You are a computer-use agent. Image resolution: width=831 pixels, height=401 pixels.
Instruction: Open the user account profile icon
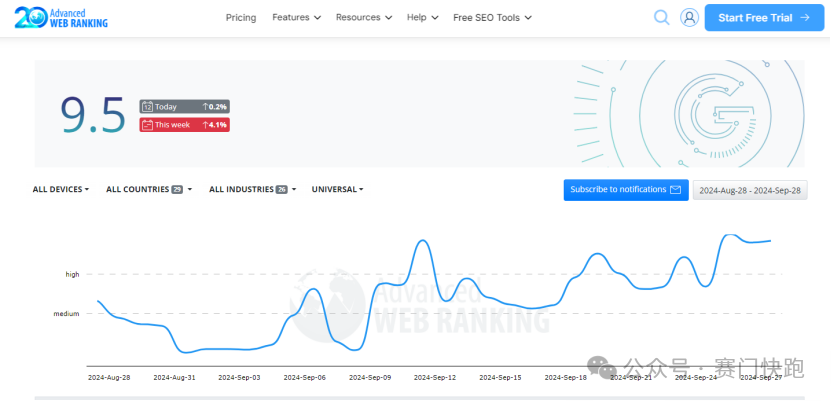point(689,17)
